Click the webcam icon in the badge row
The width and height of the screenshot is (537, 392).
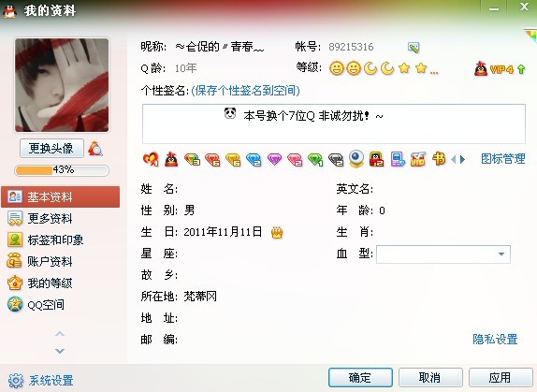pos(356,159)
